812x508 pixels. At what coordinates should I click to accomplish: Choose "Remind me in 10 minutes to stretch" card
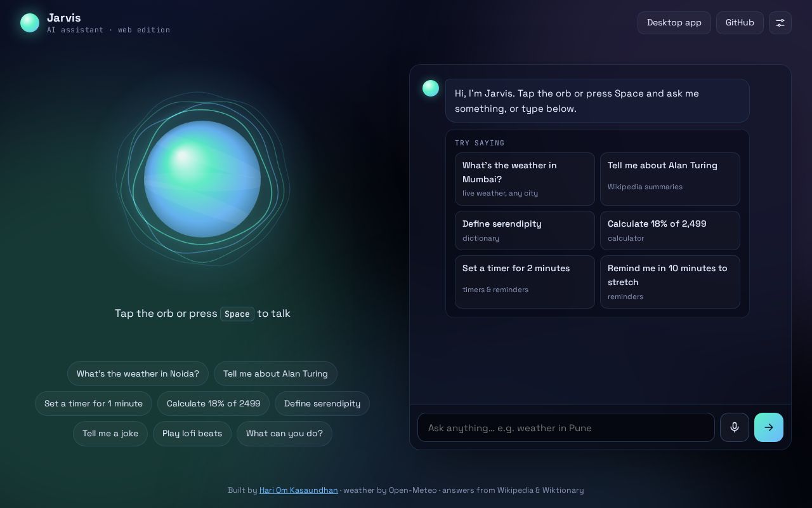(x=670, y=282)
